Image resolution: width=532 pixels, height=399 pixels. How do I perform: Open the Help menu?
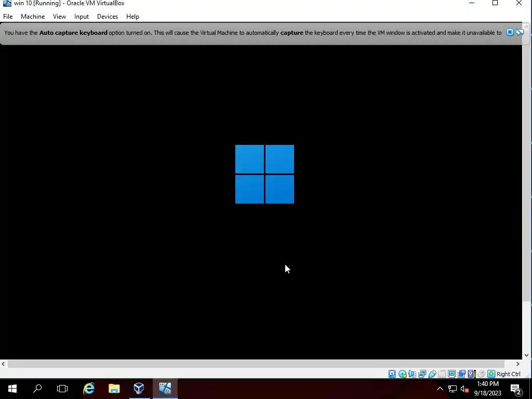click(132, 16)
